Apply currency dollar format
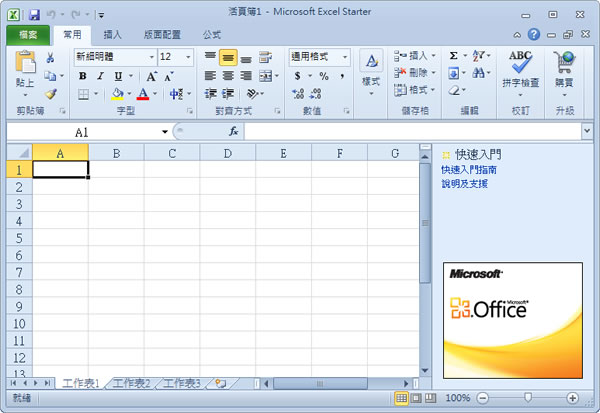The height and width of the screenshot is (413, 600). (298, 76)
